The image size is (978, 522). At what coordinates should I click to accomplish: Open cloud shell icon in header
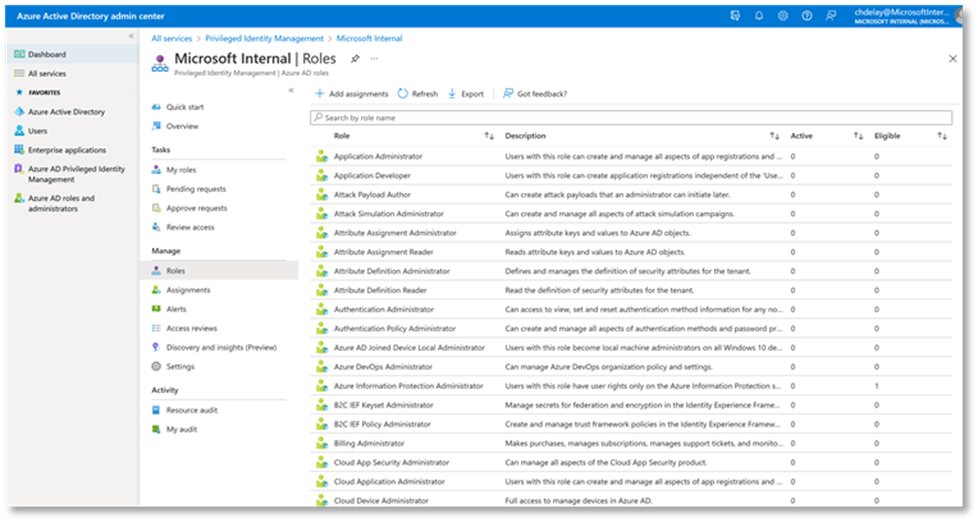736,16
